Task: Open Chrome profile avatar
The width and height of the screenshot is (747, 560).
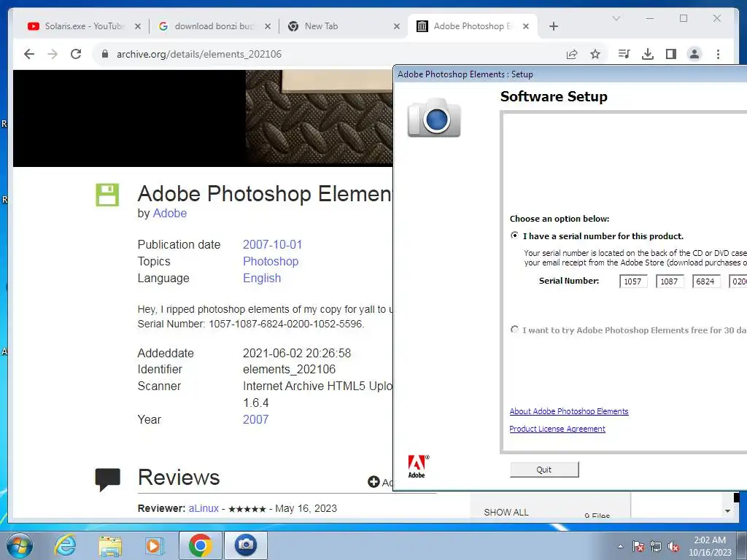Action: 694,54
